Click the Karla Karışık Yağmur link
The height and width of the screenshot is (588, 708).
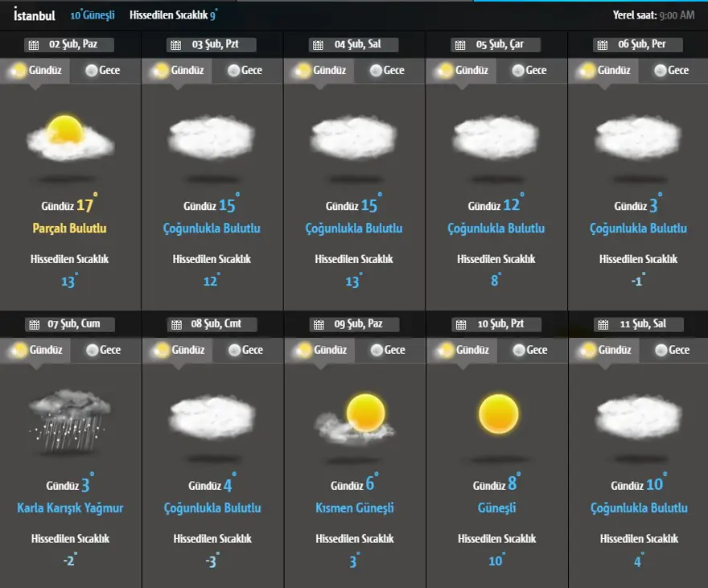[70, 508]
